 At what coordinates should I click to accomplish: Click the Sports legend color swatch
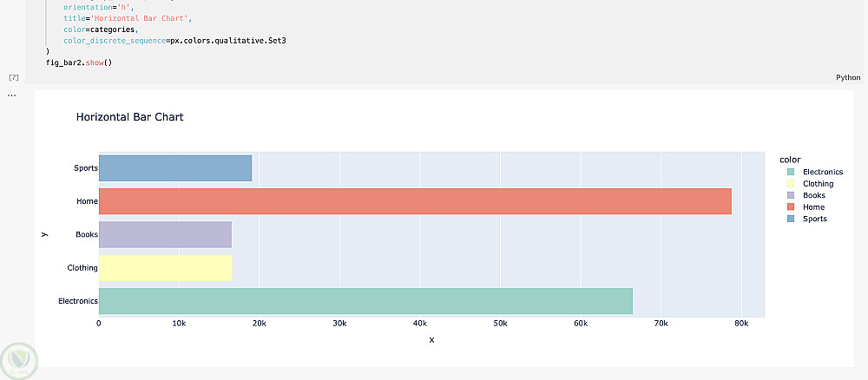[x=791, y=219]
